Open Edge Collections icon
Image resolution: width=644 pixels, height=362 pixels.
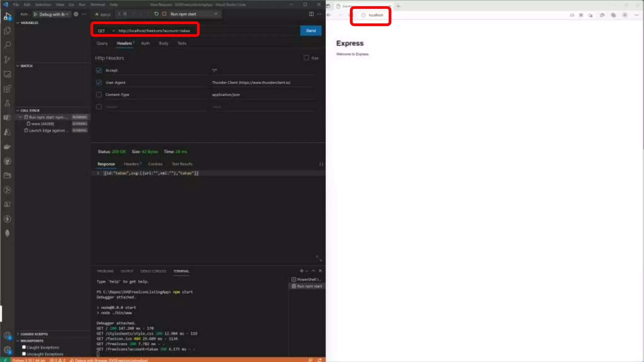613,15
